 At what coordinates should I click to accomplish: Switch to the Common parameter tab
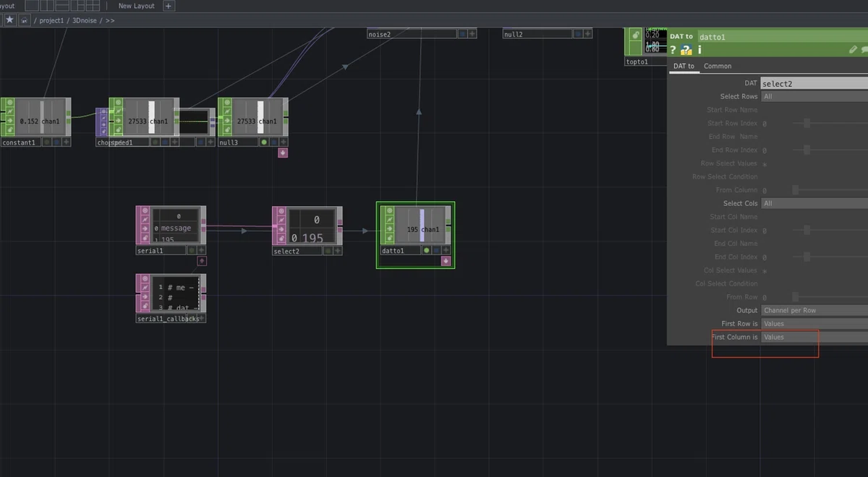pos(718,66)
